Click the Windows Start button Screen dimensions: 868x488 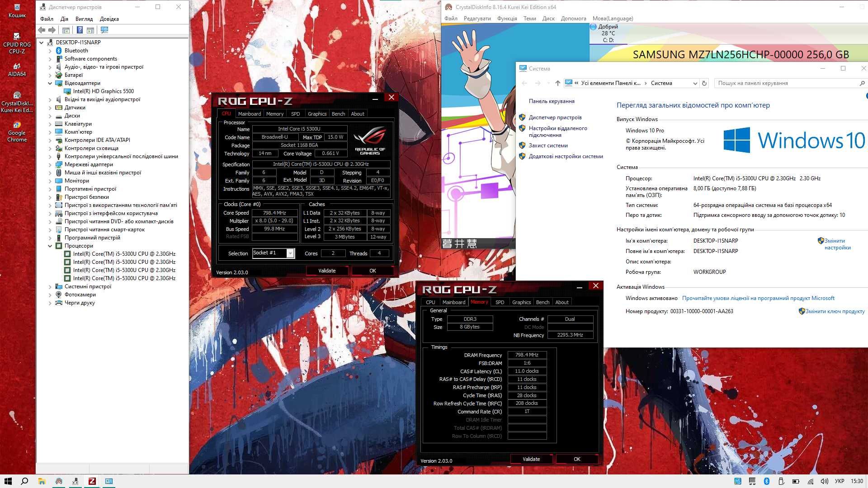click(x=8, y=481)
